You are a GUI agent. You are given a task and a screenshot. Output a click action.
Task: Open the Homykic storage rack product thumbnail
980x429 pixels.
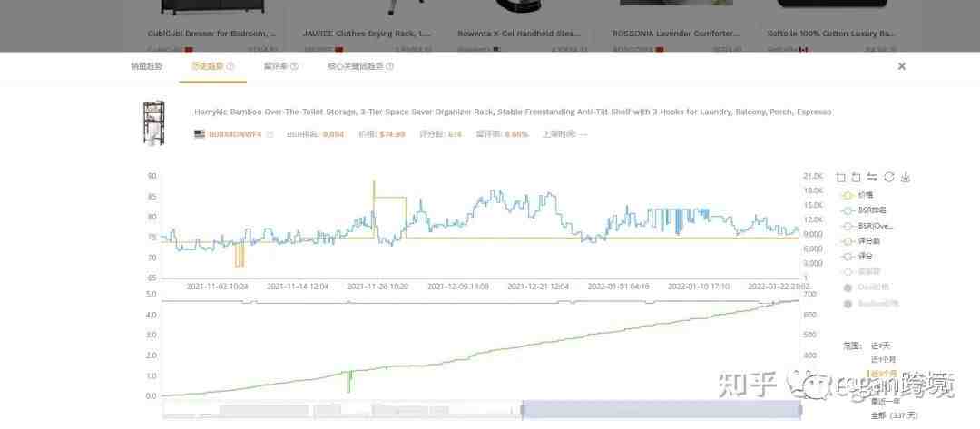[153, 123]
